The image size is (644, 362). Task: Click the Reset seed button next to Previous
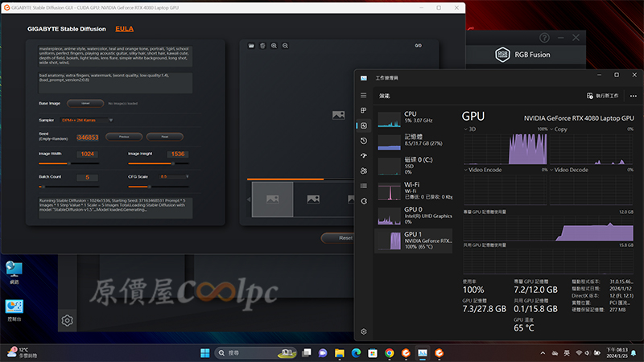coord(165,137)
